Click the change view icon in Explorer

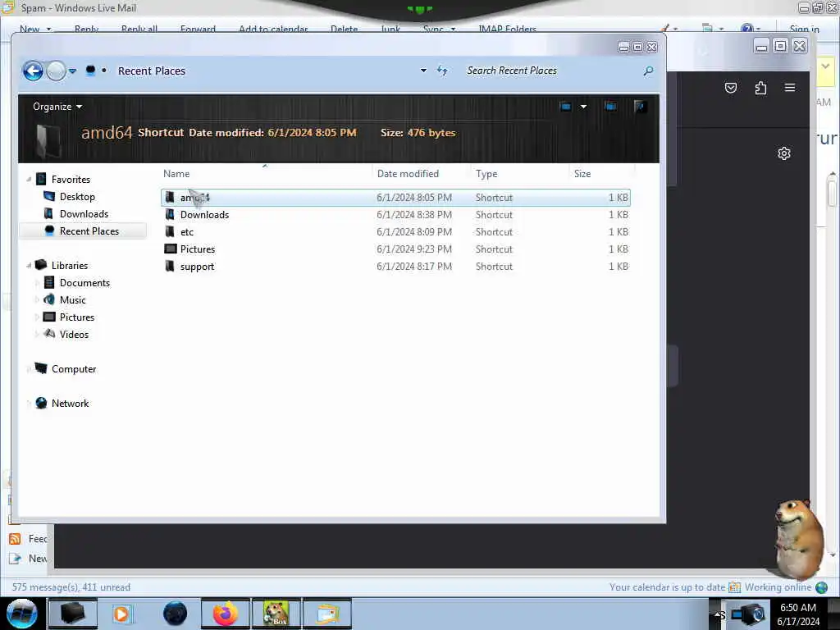(565, 107)
